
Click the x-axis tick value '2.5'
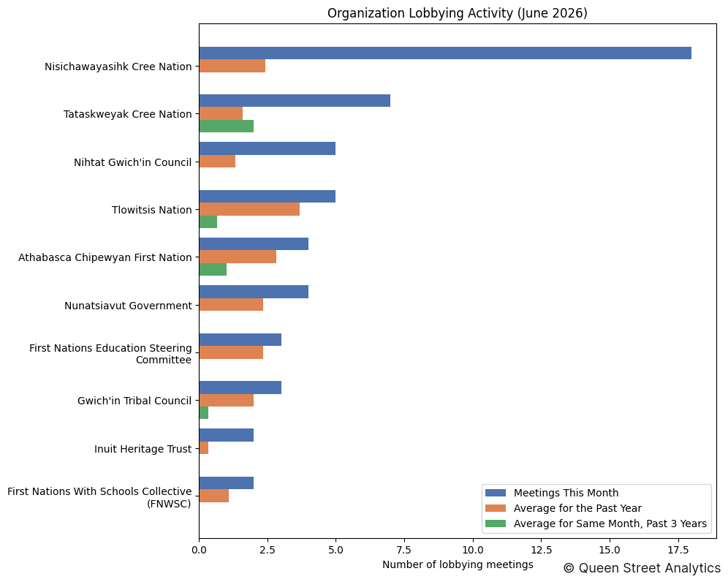click(x=268, y=550)
